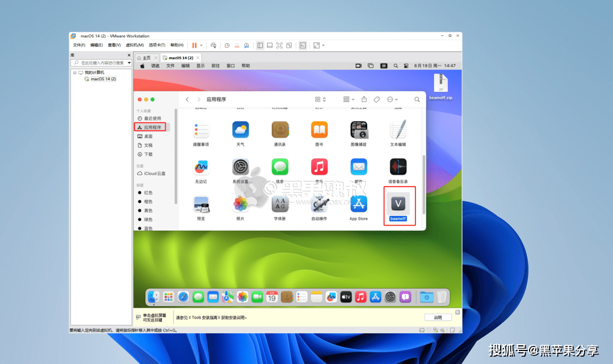
Task: Open FaceTime from the macOS Dock
Action: [x=257, y=297]
